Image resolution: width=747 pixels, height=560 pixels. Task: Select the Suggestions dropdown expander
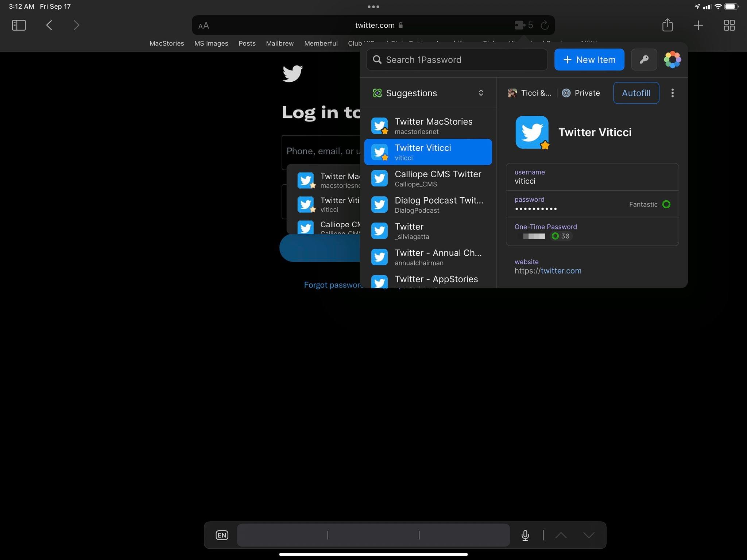point(482,93)
